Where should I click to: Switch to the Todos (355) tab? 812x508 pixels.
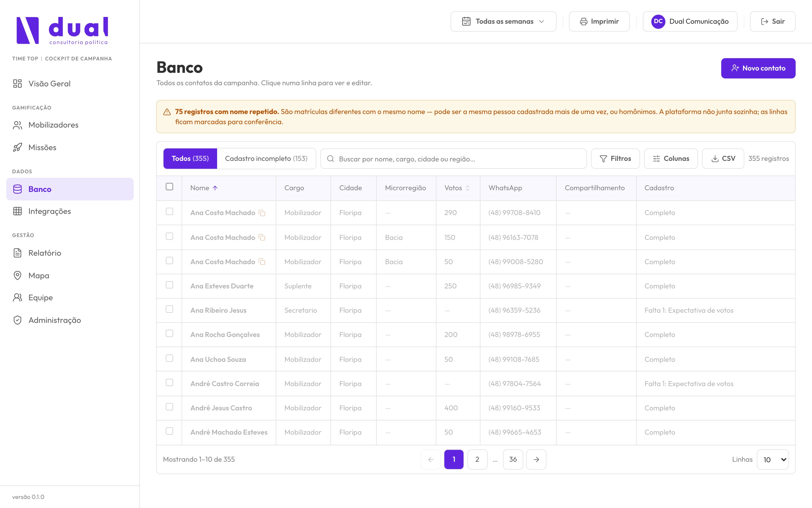coord(190,159)
